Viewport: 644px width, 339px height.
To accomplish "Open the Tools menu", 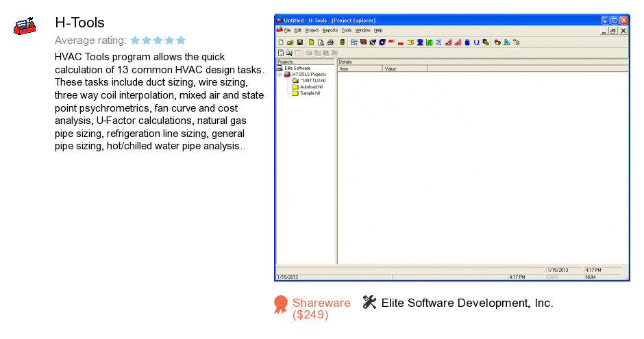I will click(x=347, y=30).
